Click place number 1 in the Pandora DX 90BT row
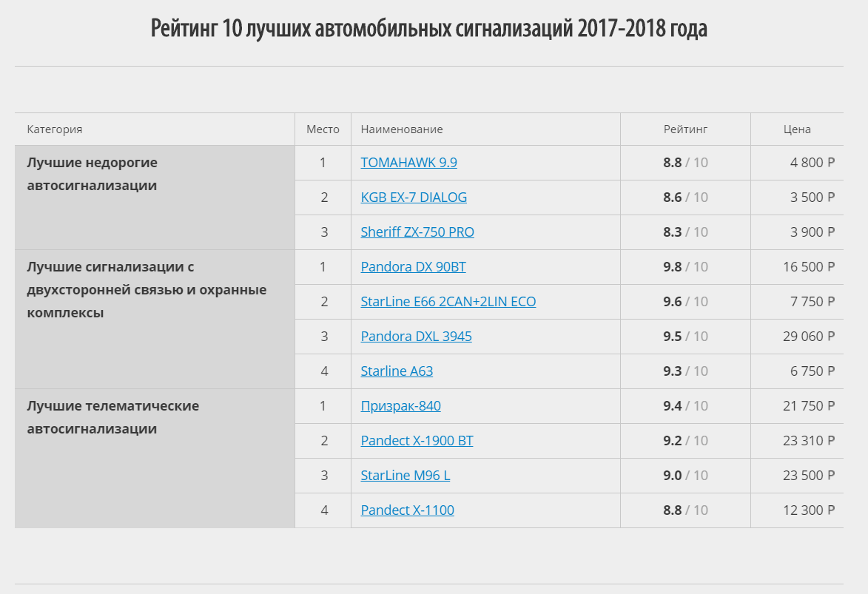Screen dimensions: 868x594 [323, 267]
